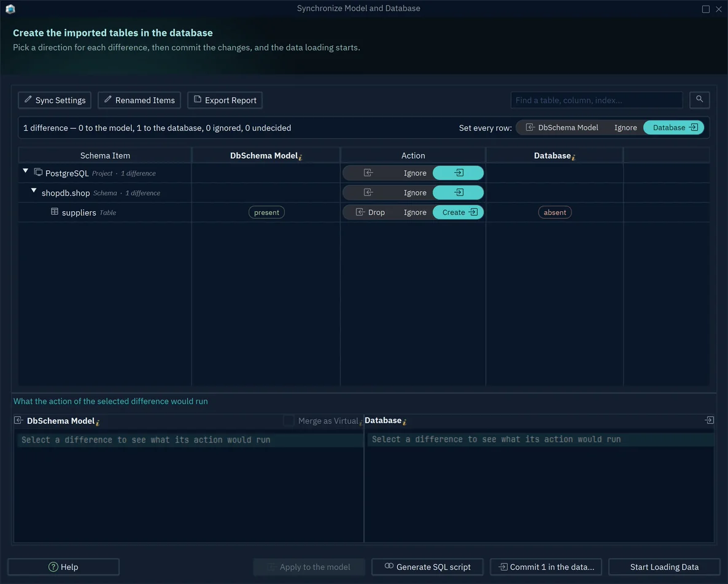Click info icon beside Database column header

coord(573,157)
